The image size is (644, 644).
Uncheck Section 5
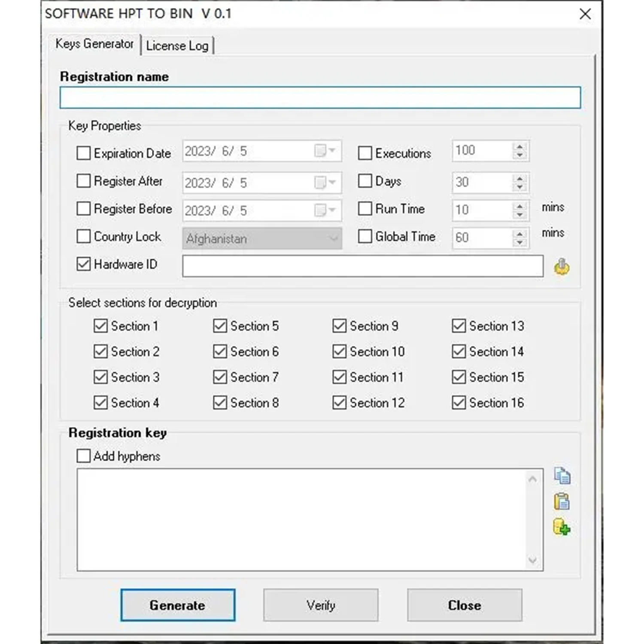(220, 326)
